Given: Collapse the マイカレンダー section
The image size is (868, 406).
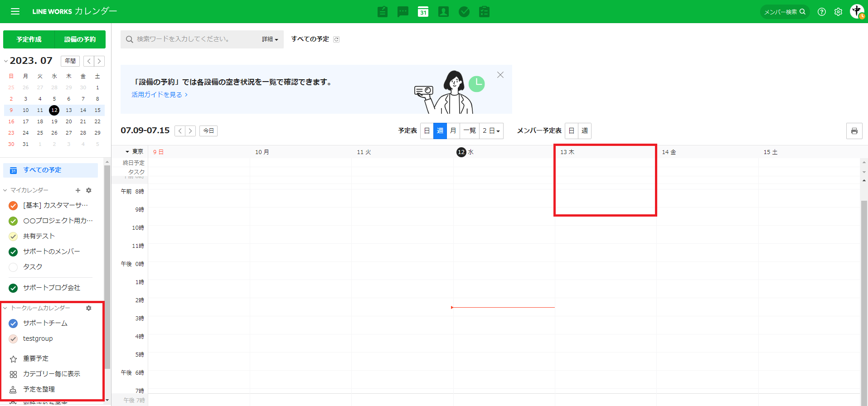Looking at the screenshot, I should [x=5, y=190].
